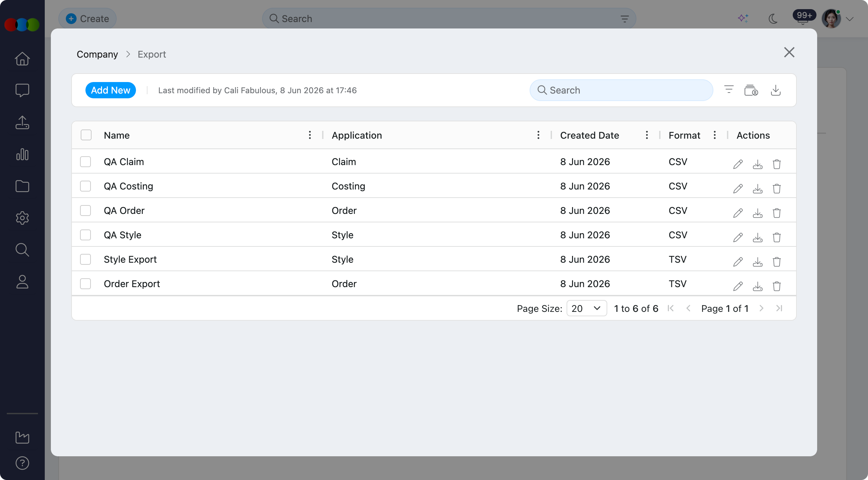This screenshot has width=868, height=480.
Task: Open the bar chart analytics sidebar icon
Action: (22, 154)
